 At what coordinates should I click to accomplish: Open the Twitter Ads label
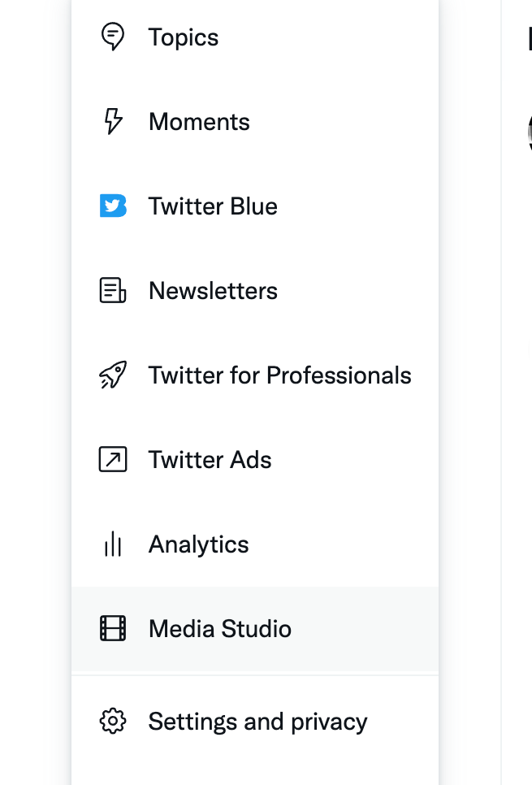point(210,460)
